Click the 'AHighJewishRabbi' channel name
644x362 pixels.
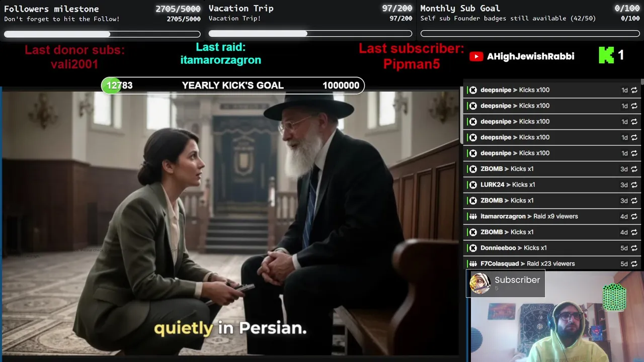531,56
